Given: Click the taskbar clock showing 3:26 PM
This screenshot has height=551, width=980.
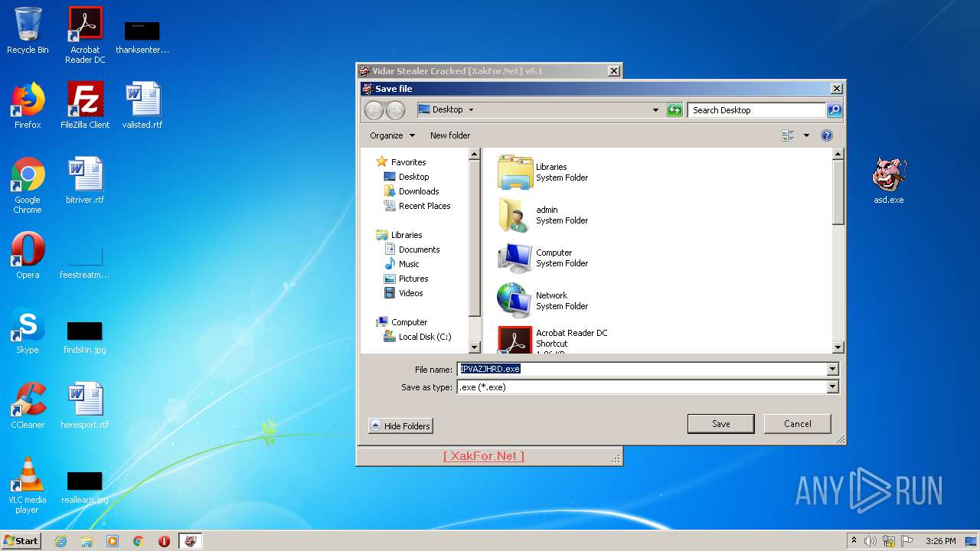Looking at the screenshot, I should click(x=940, y=541).
